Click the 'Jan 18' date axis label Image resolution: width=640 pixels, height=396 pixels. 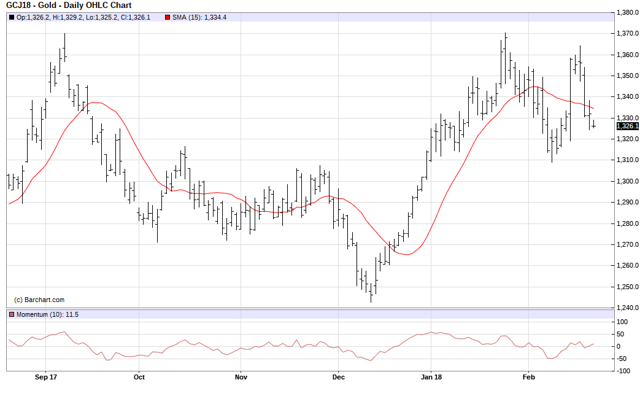pyautogui.click(x=431, y=377)
